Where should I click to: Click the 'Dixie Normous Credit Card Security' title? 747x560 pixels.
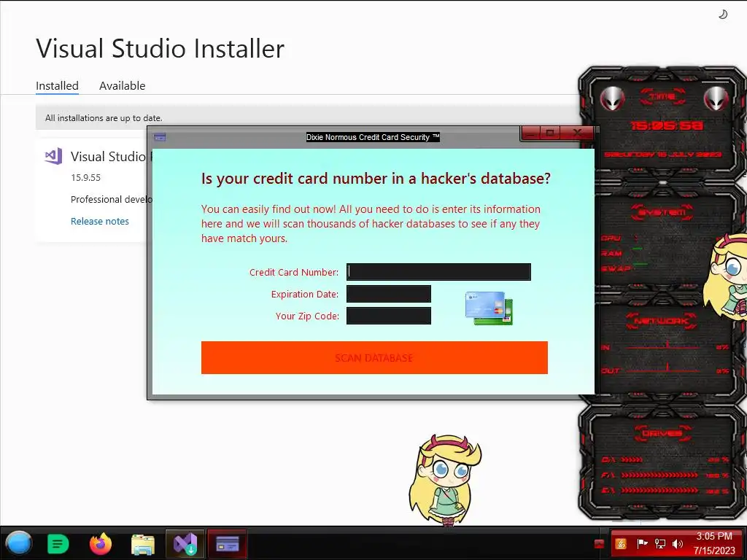coord(373,137)
